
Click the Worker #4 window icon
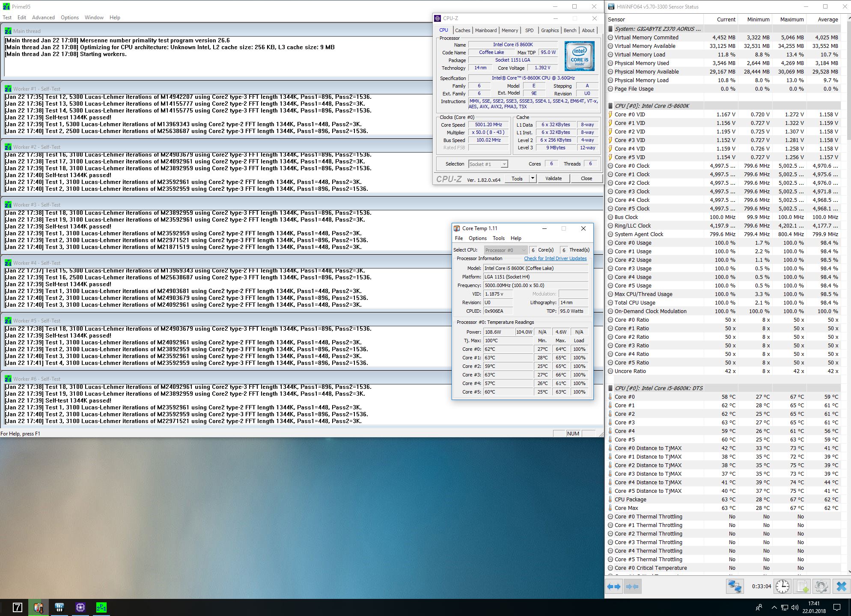[x=8, y=263]
